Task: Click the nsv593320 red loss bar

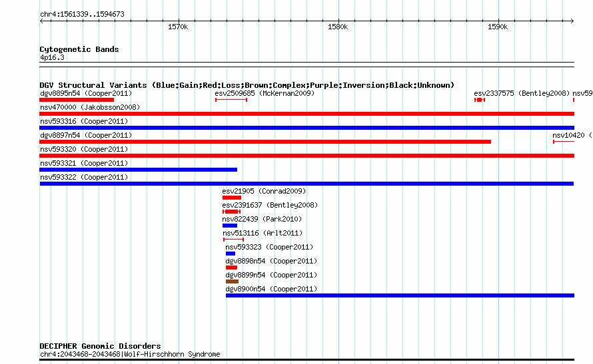Action: pyautogui.click(x=306, y=156)
